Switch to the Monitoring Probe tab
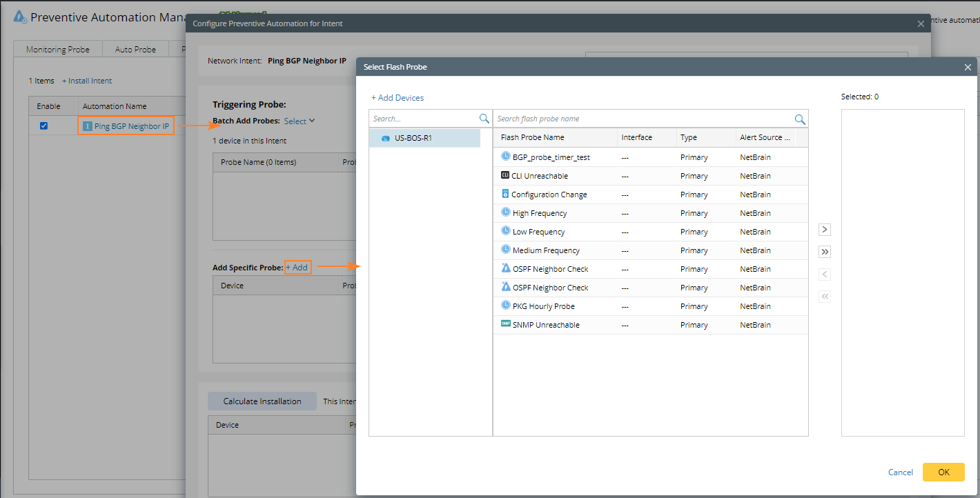The width and height of the screenshot is (980, 498). [x=58, y=50]
